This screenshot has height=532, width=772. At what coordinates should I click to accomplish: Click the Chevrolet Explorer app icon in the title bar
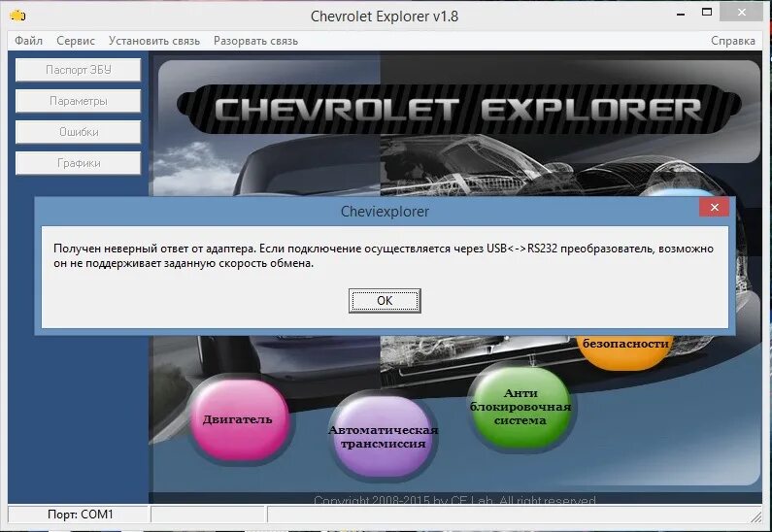[17, 16]
